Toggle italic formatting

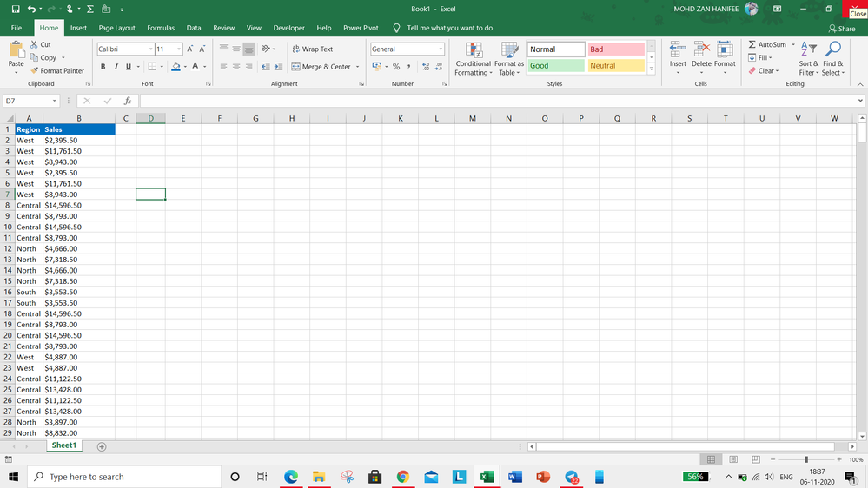pos(116,66)
